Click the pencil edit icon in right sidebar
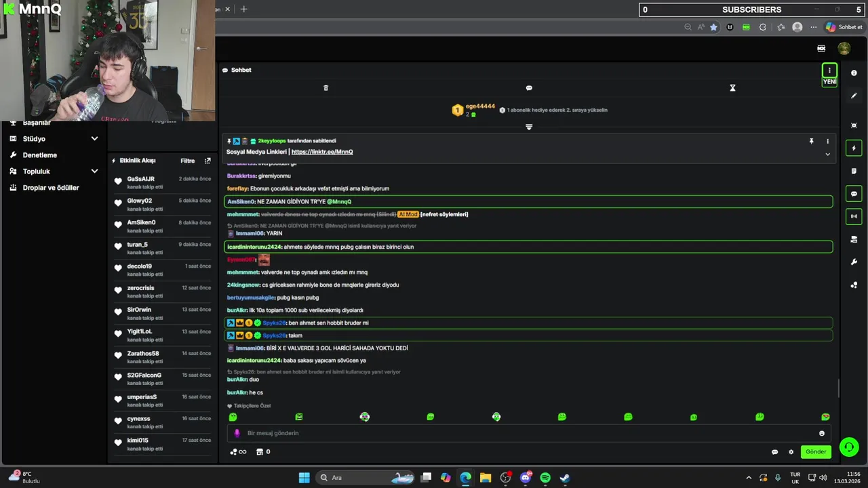The image size is (868, 488). pyautogui.click(x=854, y=96)
